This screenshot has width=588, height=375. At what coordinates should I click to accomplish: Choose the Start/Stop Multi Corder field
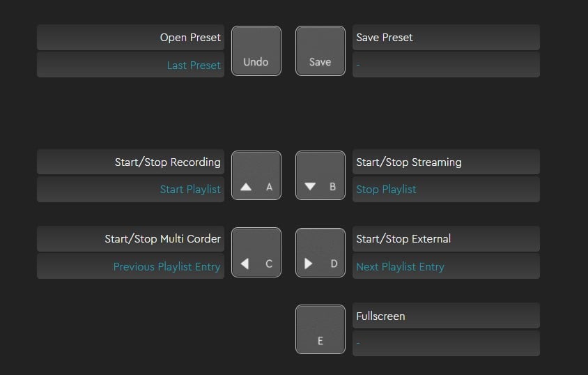(x=131, y=239)
